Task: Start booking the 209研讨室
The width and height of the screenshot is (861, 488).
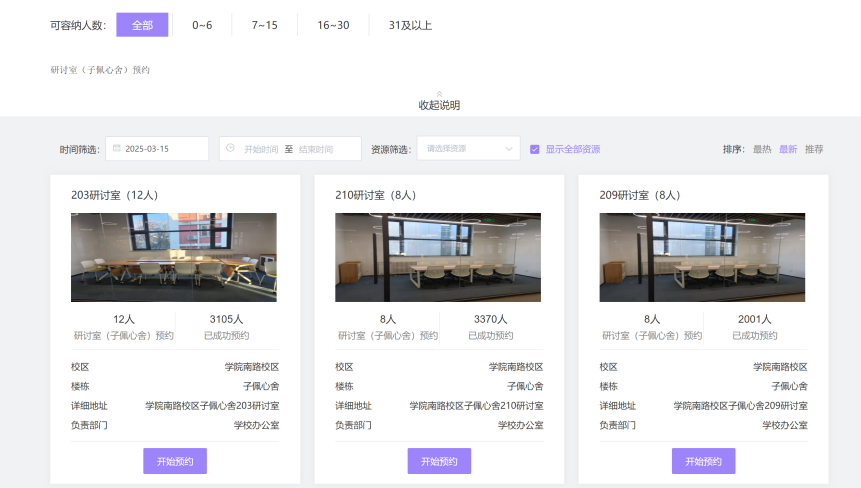Action: (703, 461)
